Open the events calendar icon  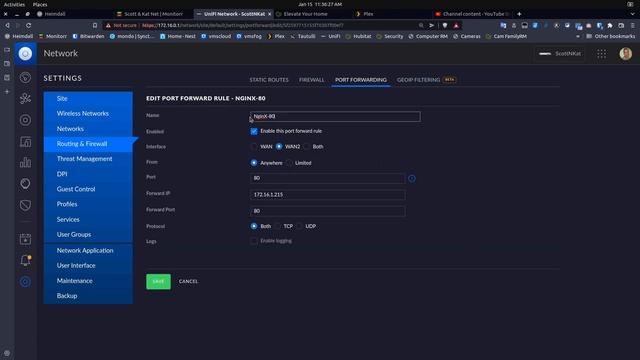[25, 239]
